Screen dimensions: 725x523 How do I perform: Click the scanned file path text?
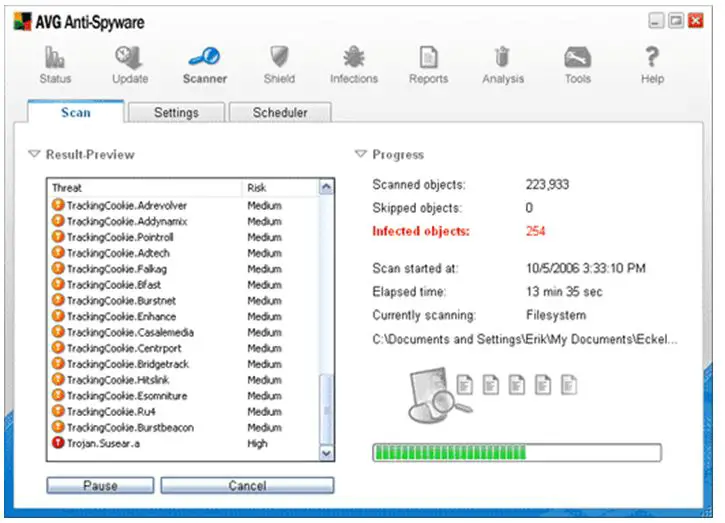point(525,339)
